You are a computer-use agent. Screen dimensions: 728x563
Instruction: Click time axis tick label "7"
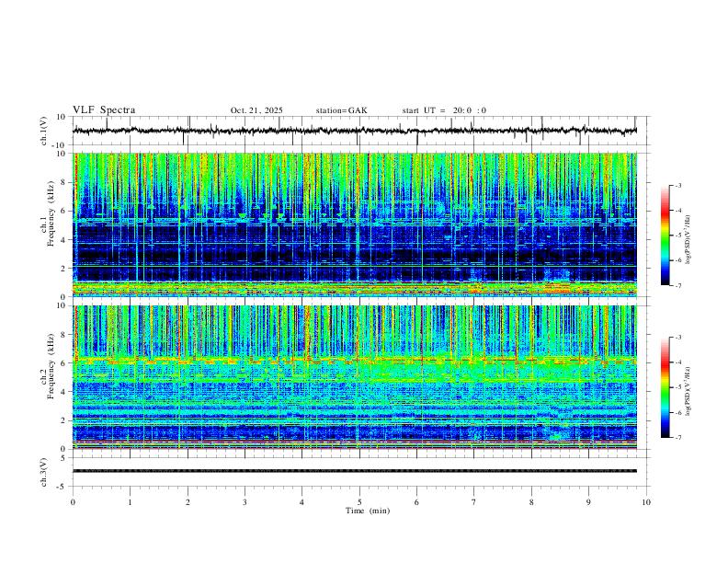tap(474, 502)
